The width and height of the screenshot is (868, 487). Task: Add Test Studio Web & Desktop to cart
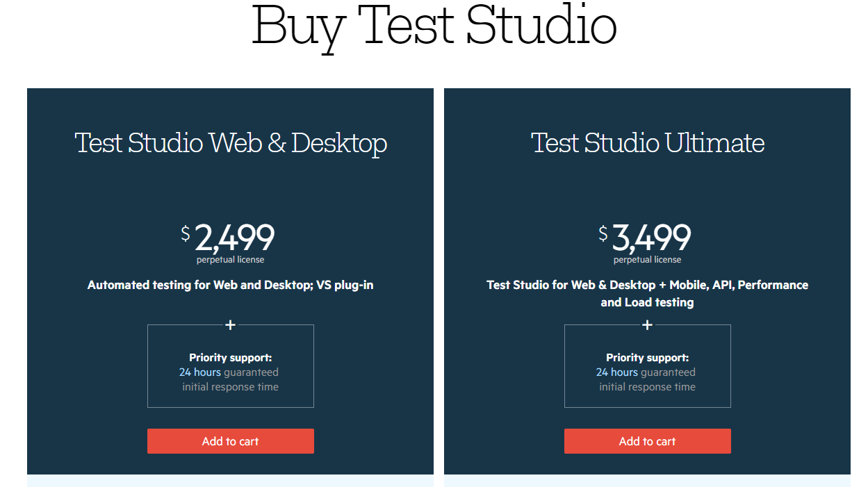231,441
